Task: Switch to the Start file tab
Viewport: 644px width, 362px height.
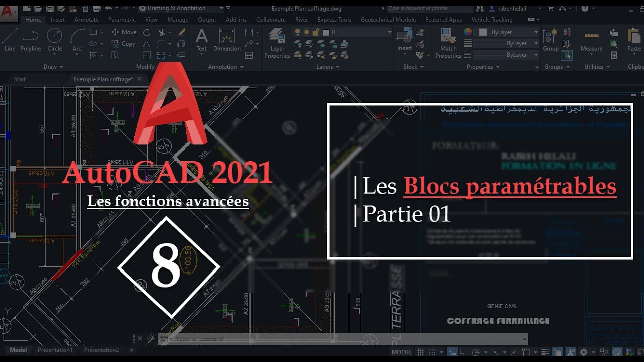Action: coord(20,79)
